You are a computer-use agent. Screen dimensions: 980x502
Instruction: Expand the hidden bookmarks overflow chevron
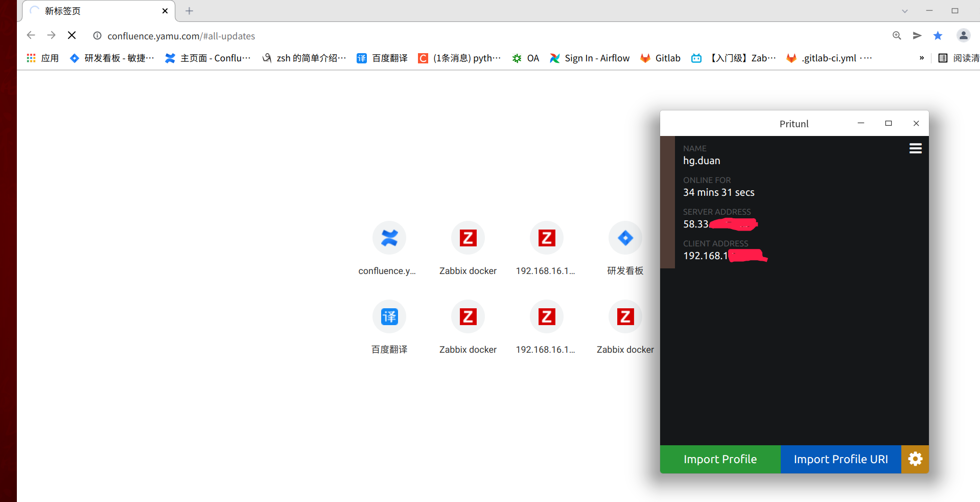pyautogui.click(x=922, y=58)
